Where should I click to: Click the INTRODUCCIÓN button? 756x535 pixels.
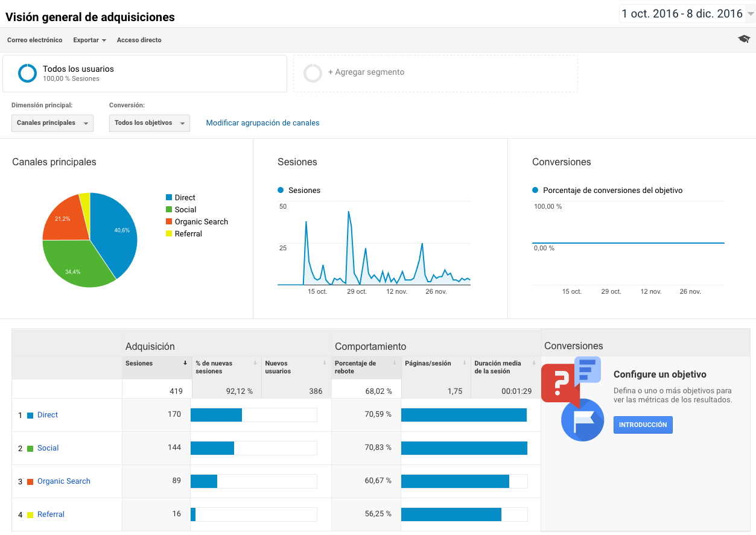(643, 425)
